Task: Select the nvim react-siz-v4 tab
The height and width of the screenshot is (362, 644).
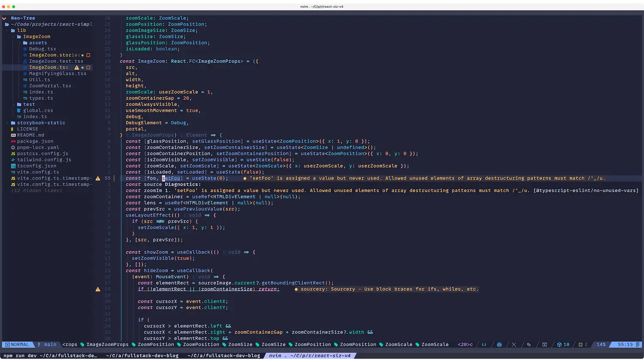Action: pyautogui.click(x=310, y=356)
